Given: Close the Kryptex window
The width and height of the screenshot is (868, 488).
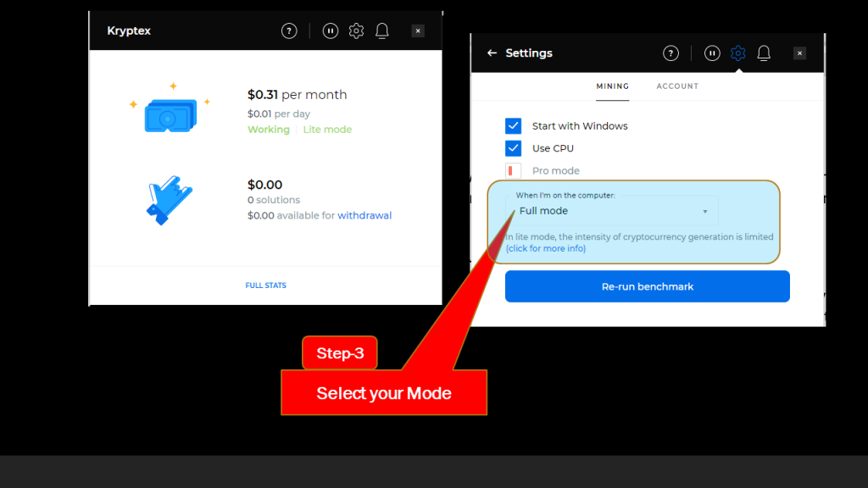Looking at the screenshot, I should tap(418, 31).
